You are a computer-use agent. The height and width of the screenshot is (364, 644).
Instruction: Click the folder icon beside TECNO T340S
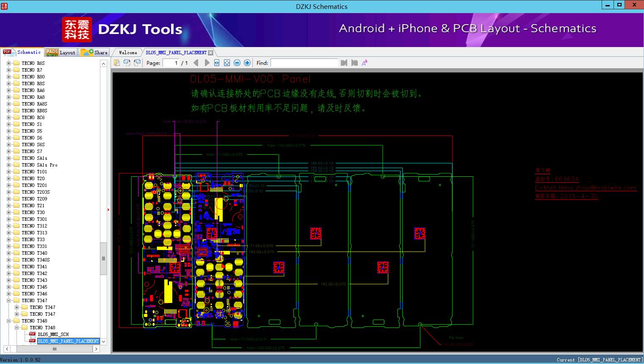coord(17,260)
